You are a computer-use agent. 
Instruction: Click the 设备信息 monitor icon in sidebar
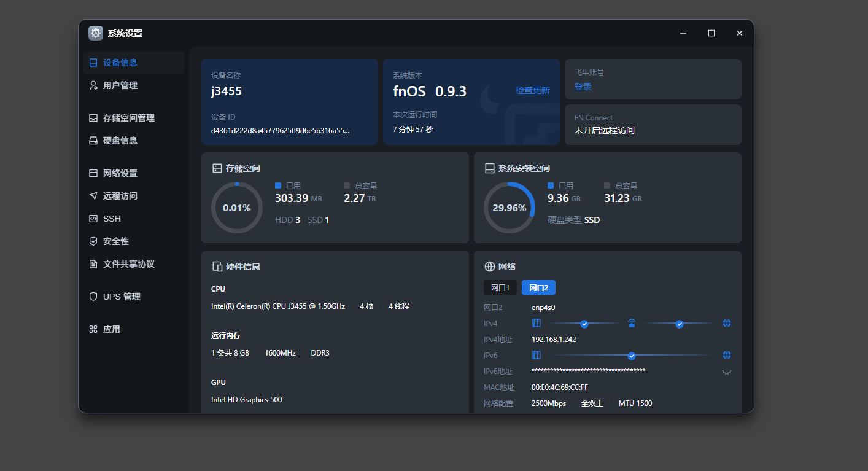pos(93,63)
